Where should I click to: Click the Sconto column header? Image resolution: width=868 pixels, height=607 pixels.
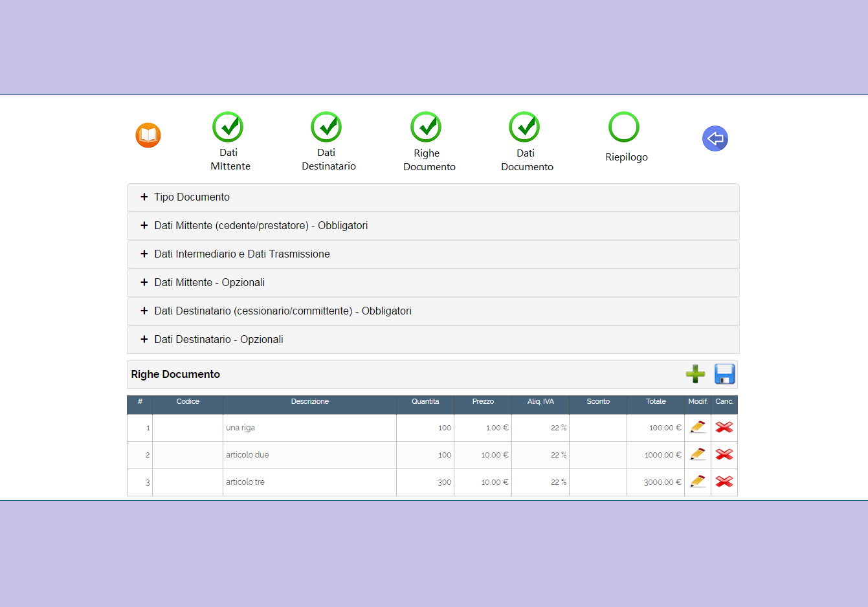tap(598, 404)
